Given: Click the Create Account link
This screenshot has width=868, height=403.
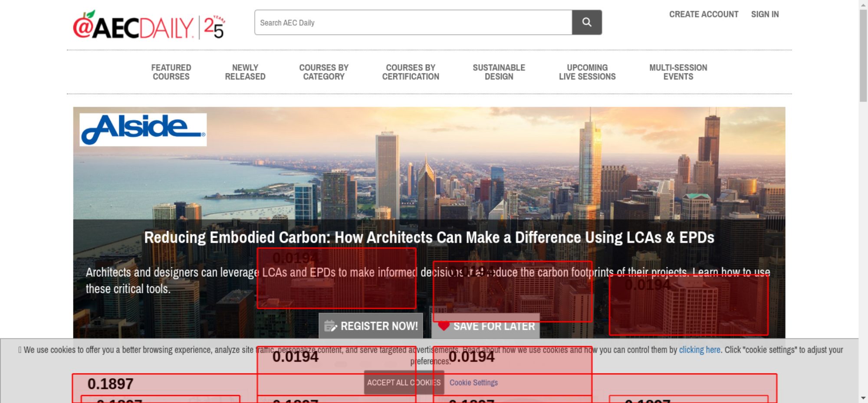Looking at the screenshot, I should tap(703, 14).
